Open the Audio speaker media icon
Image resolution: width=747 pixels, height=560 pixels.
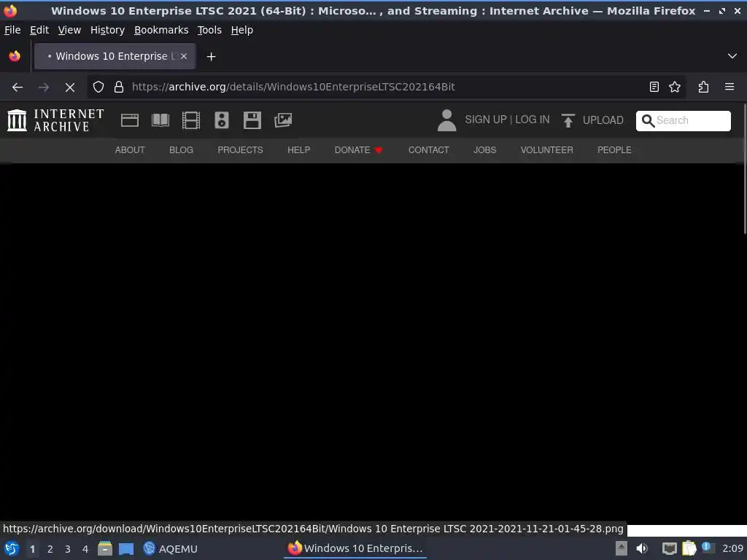pos(222,120)
